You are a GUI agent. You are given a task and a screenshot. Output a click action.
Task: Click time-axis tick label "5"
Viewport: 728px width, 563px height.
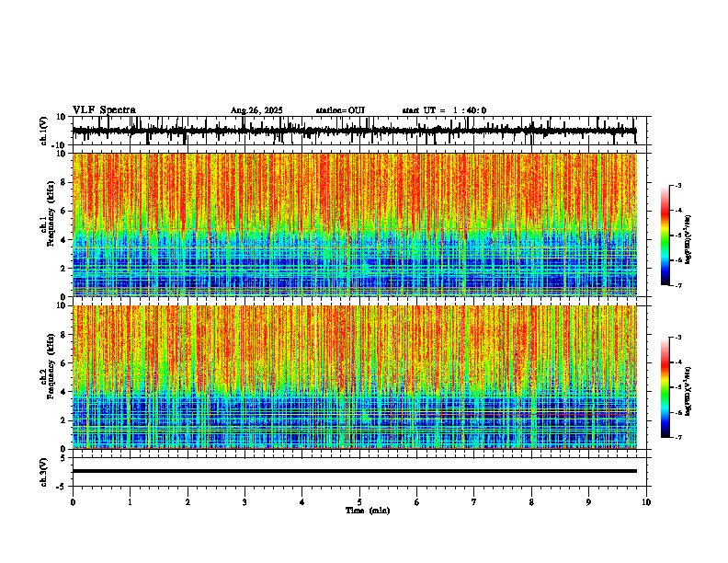(x=359, y=502)
